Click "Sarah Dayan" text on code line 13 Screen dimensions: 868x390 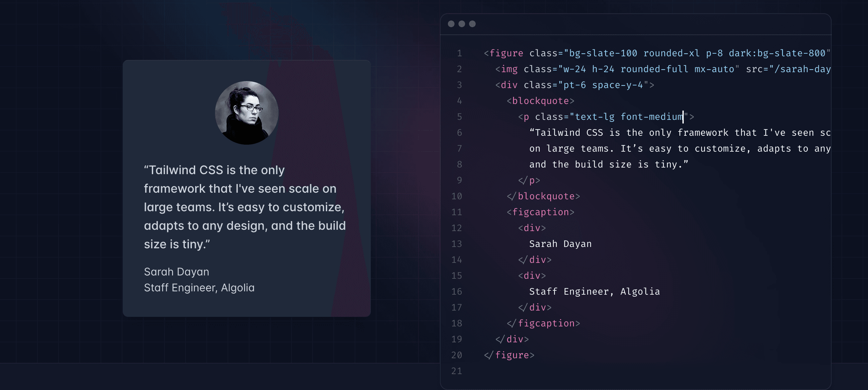click(x=560, y=244)
